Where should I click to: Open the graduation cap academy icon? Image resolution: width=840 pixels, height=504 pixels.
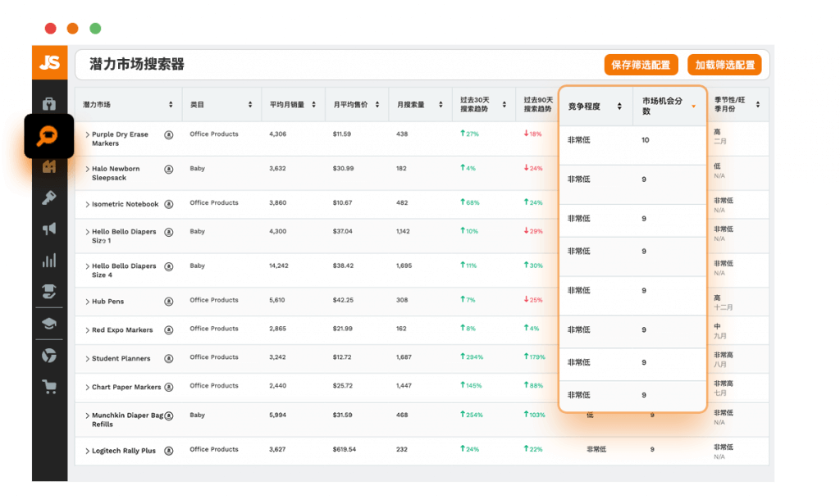point(49,323)
